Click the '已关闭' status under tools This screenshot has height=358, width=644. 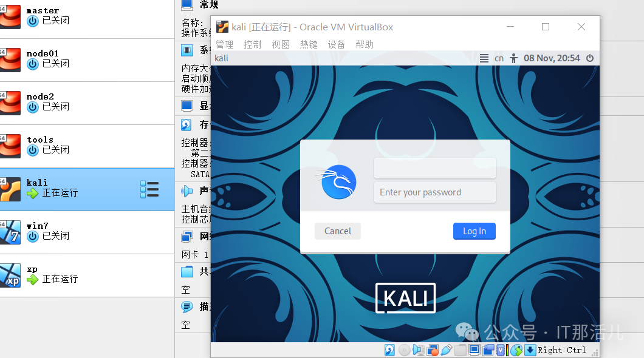click(56, 150)
